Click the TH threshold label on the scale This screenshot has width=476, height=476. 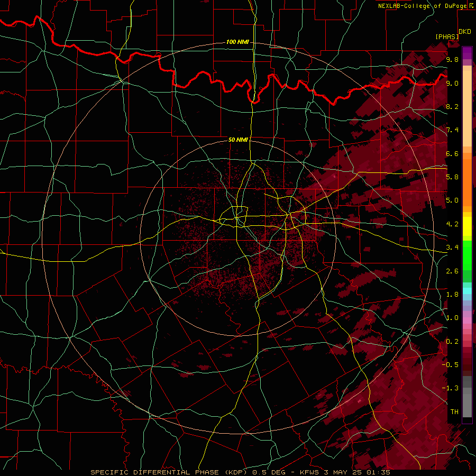[454, 412]
